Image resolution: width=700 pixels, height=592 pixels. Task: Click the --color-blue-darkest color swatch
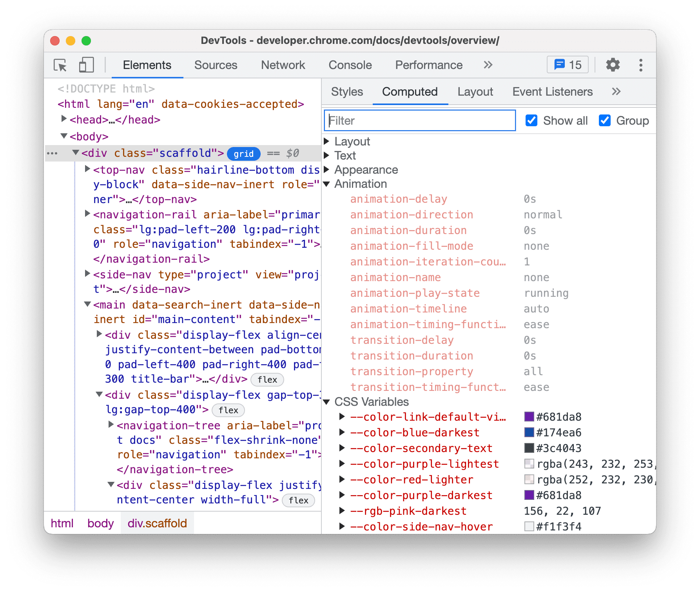(x=529, y=432)
